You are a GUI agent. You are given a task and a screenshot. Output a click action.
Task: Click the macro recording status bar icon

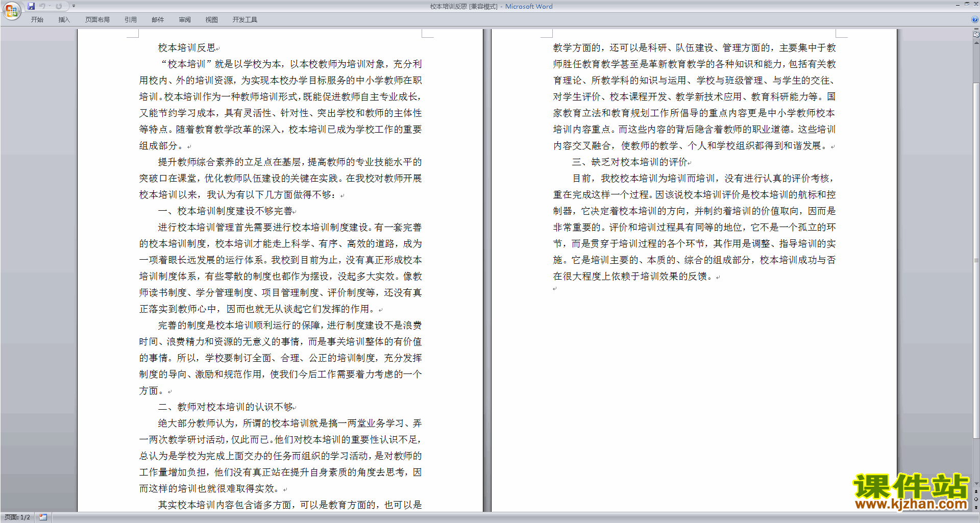(x=43, y=517)
